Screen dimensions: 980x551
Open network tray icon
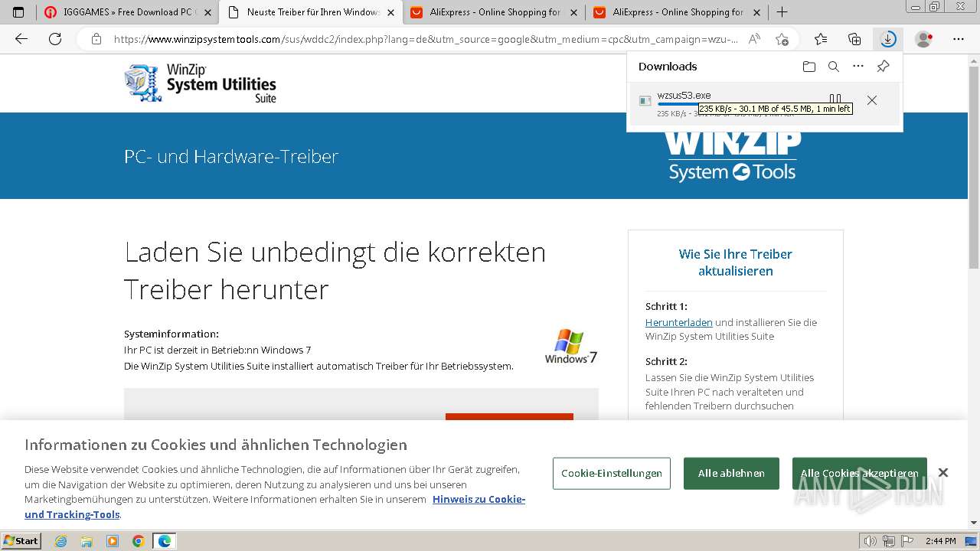[889, 541]
